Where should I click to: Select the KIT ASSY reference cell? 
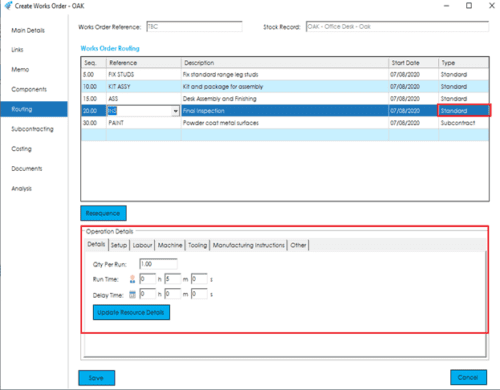[144, 87]
